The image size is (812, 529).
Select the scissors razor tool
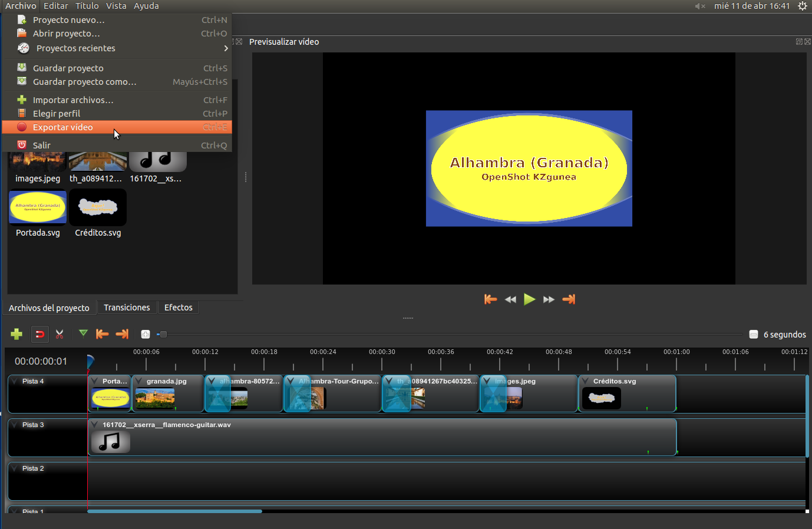point(60,334)
